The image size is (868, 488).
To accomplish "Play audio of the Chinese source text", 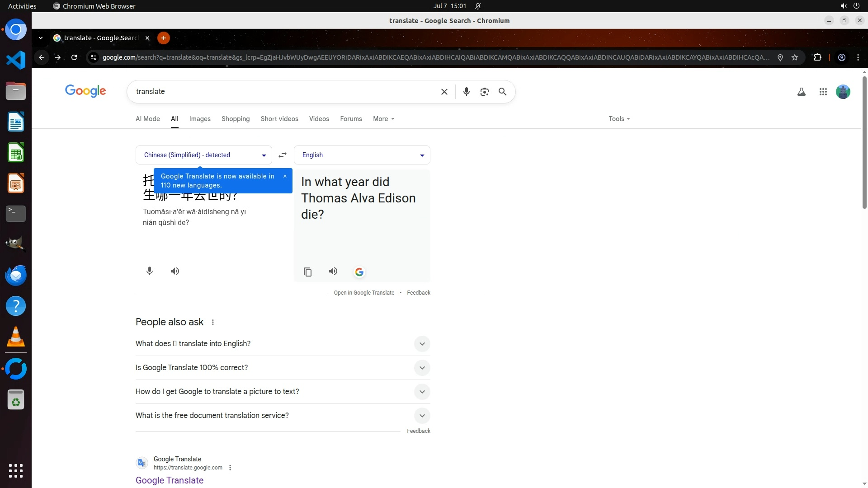I will 175,271.
